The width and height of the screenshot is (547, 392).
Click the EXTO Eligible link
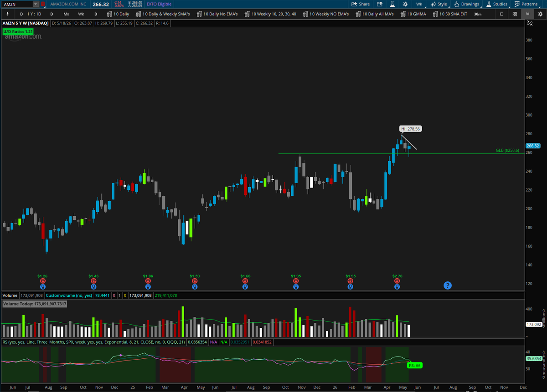[159, 4]
